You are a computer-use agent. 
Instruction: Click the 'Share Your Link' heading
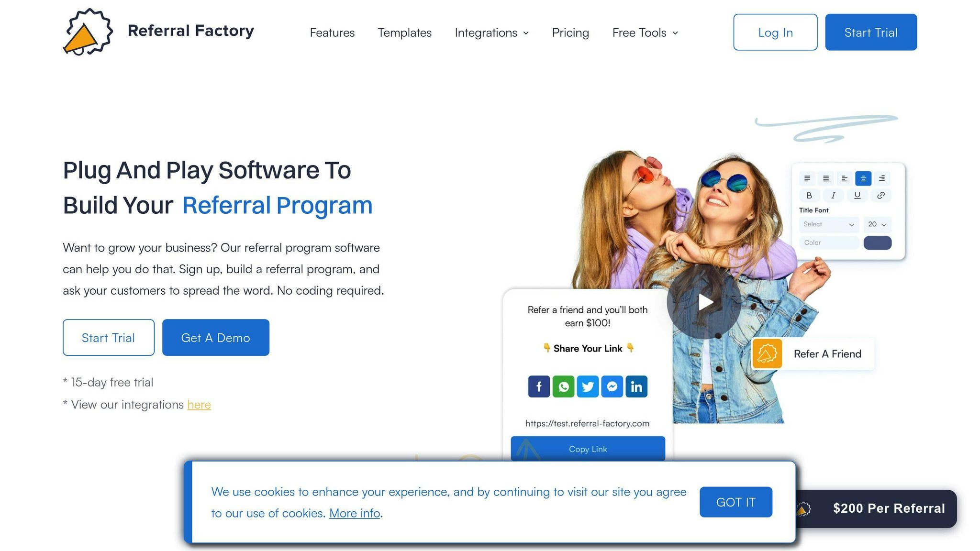point(588,348)
